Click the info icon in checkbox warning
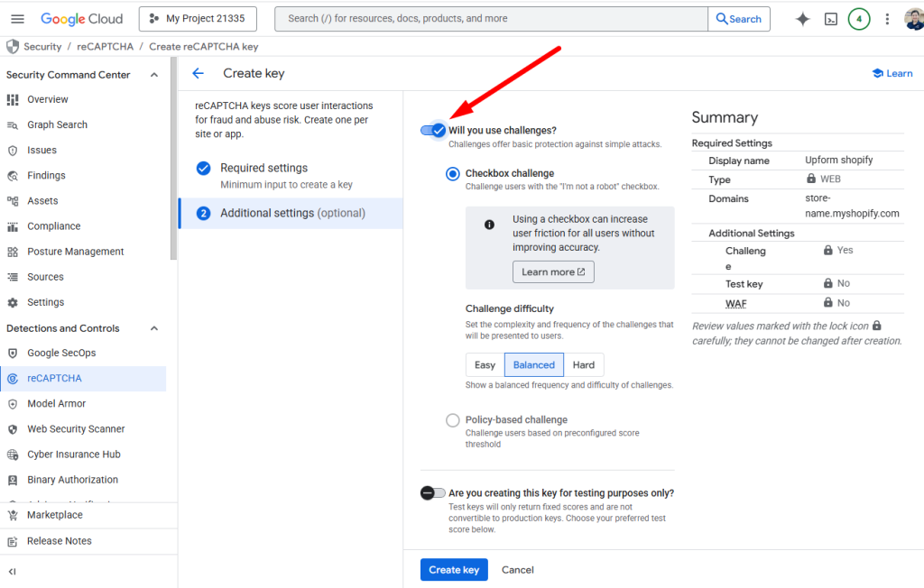The width and height of the screenshot is (924, 588). [x=489, y=225]
